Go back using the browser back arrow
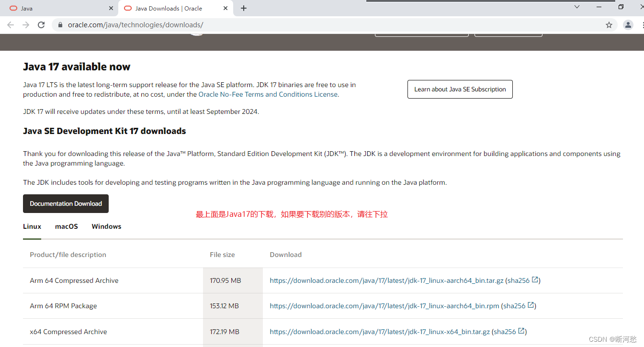Screen dimensions: 644x347 click(x=11, y=25)
